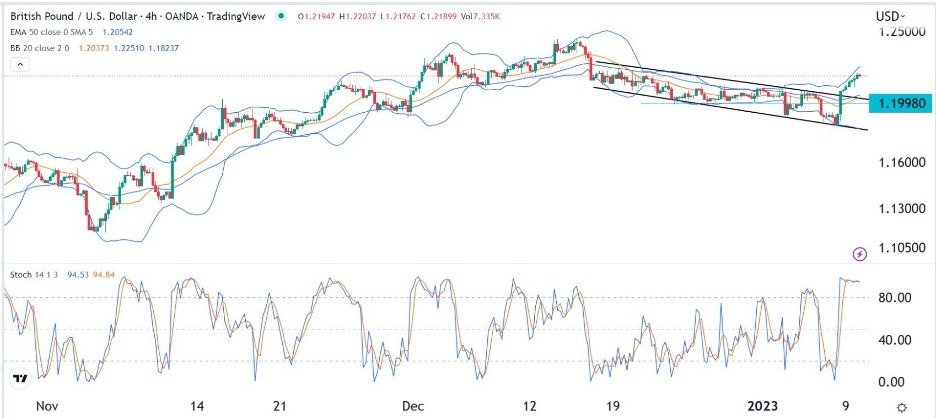Screen dimensions: 936x418
Task: Open chart settings gear icon at bottom right
Action: pyautogui.click(x=902, y=406)
